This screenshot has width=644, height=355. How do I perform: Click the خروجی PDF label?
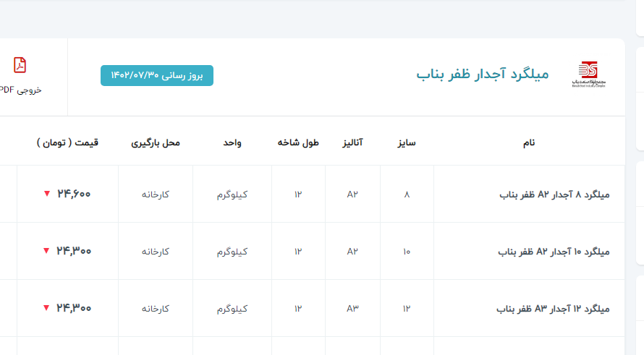[20, 90]
